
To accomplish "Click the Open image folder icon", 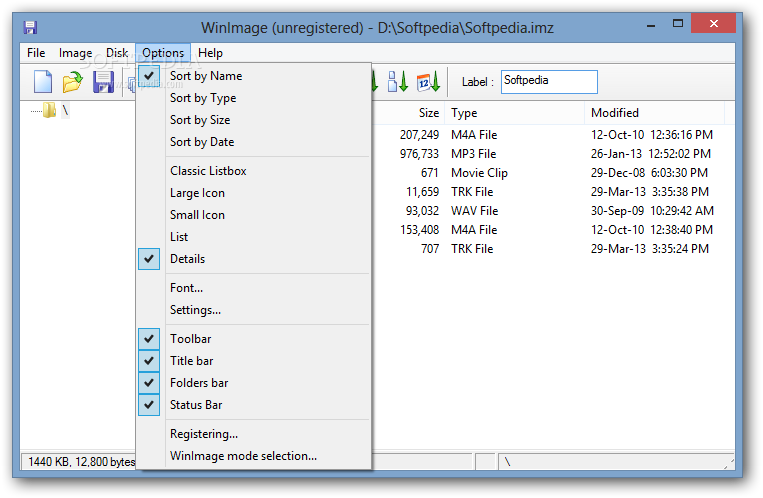I will tap(73, 81).
